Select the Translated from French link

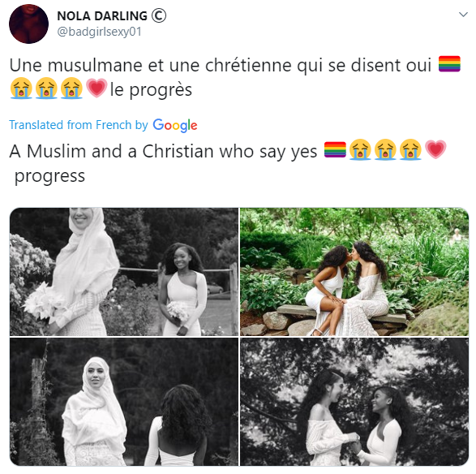79,125
